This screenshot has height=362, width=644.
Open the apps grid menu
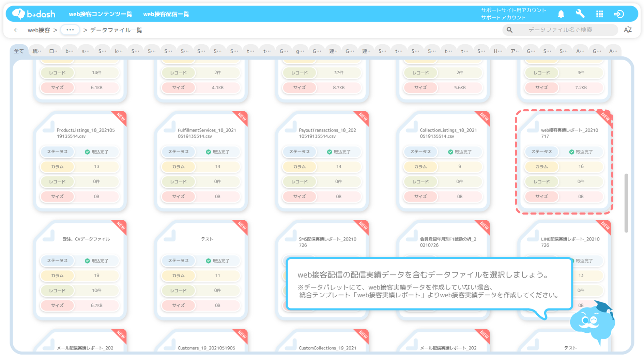click(x=600, y=14)
